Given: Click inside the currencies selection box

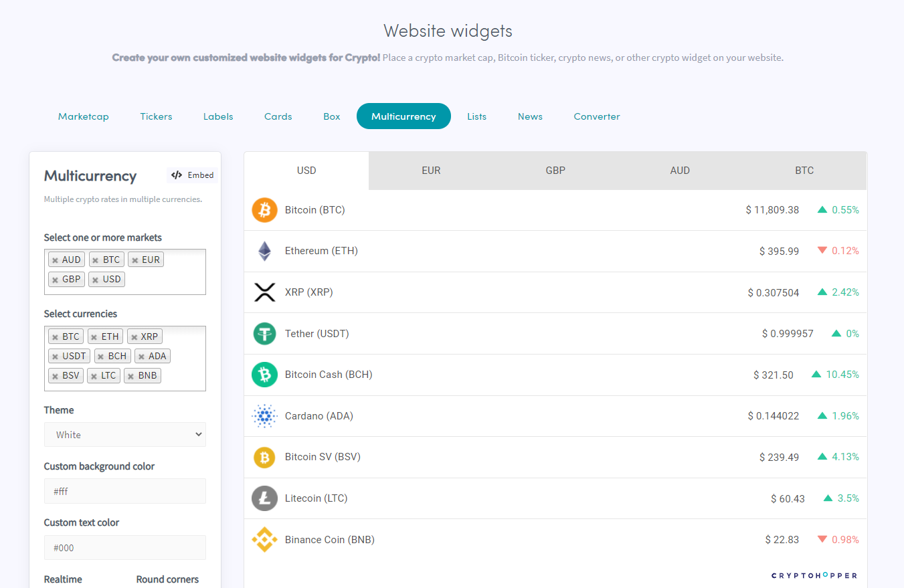Looking at the screenshot, I should 125,359.
